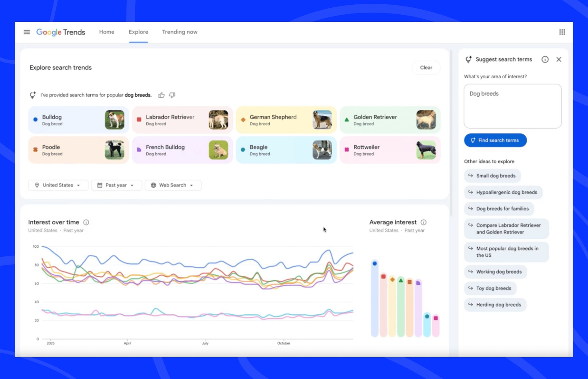Show Average interest info tooltip
588x379 pixels.
[x=424, y=222]
